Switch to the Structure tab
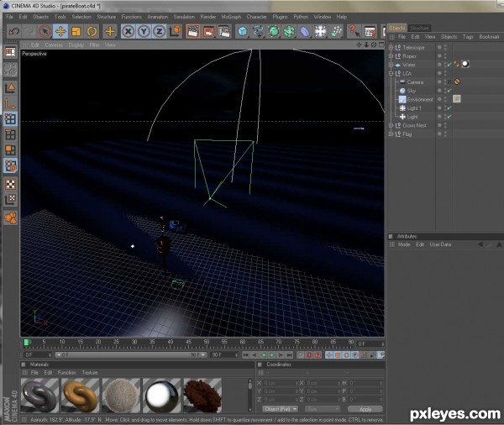The width and height of the screenshot is (504, 425). pos(419,28)
